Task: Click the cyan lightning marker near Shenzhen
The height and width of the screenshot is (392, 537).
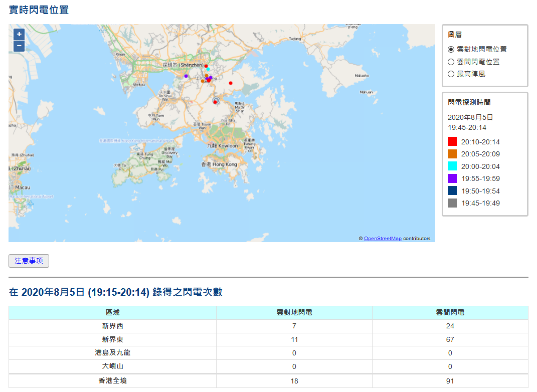Action: pos(208,69)
